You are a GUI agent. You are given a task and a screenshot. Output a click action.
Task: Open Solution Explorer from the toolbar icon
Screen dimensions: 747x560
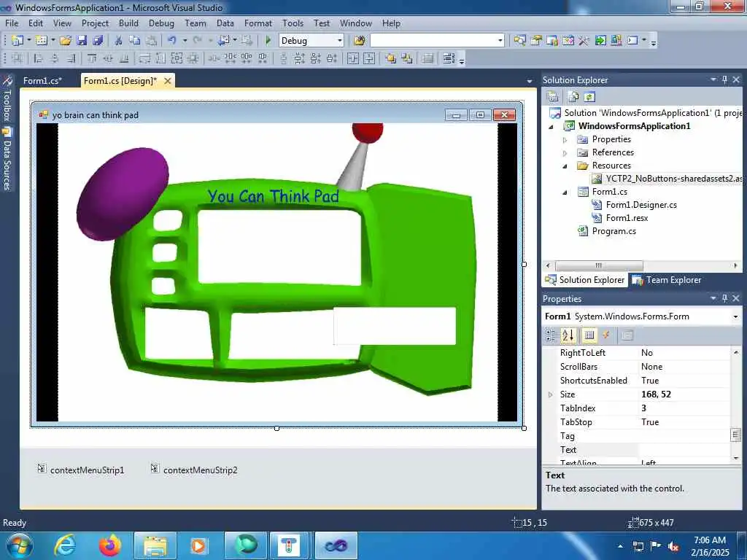point(519,41)
